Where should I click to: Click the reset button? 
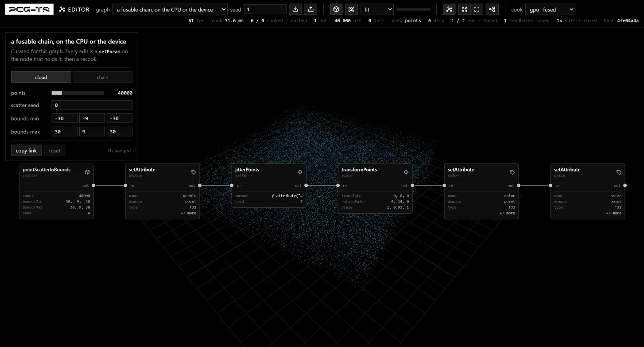[x=55, y=150]
